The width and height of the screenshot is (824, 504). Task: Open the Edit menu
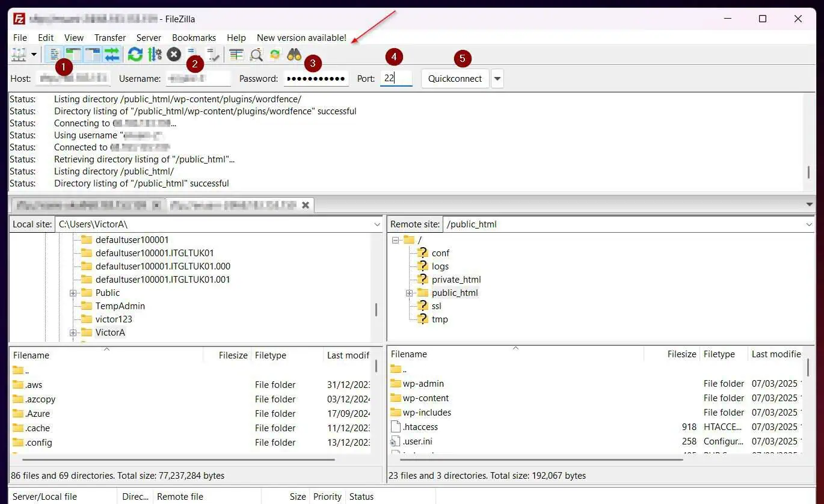click(46, 37)
